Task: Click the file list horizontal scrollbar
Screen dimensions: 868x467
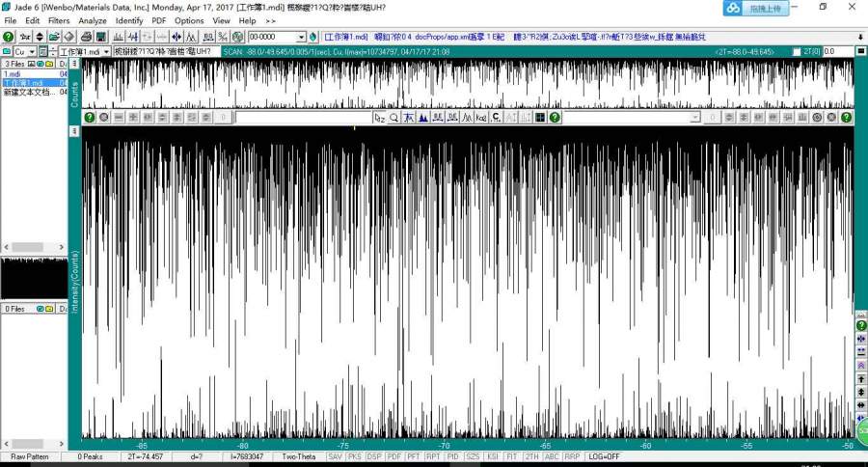Action: 34,247
